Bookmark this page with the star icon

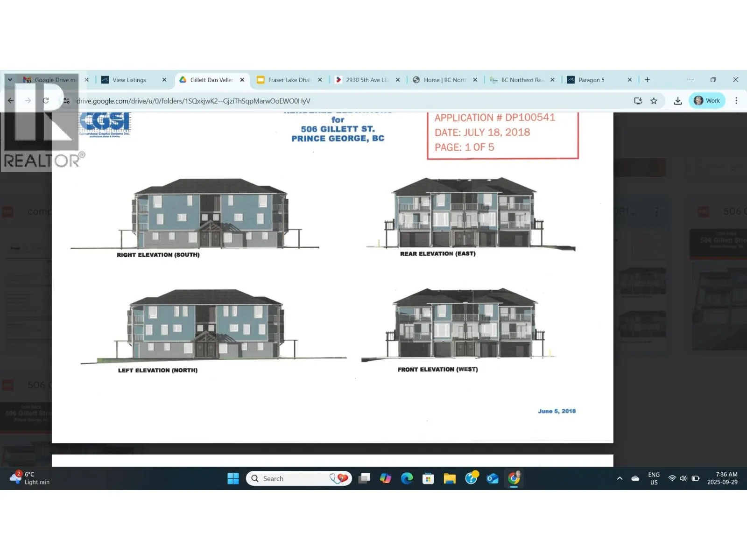654,101
